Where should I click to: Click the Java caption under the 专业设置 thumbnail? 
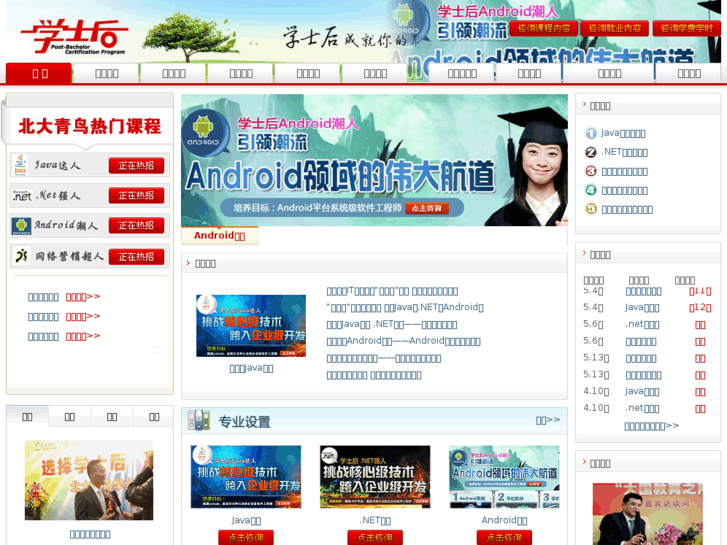tap(246, 520)
